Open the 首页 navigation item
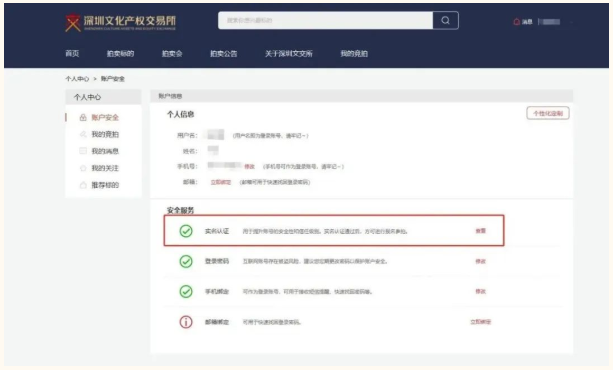This screenshot has width=613, height=370. (72, 54)
